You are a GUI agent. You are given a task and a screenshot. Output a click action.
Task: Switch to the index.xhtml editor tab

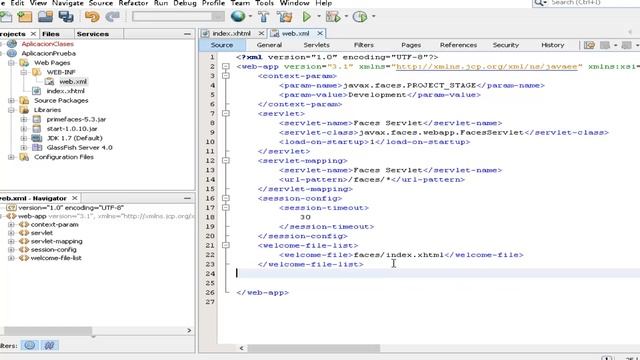(x=231, y=33)
